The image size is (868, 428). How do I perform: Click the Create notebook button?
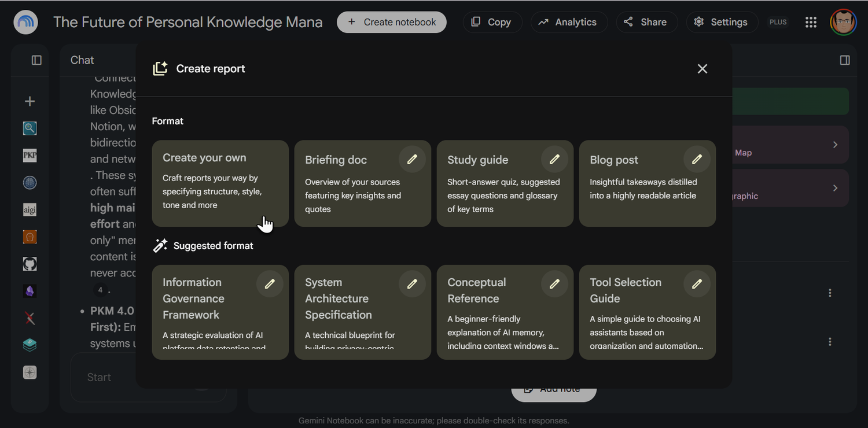tap(392, 22)
